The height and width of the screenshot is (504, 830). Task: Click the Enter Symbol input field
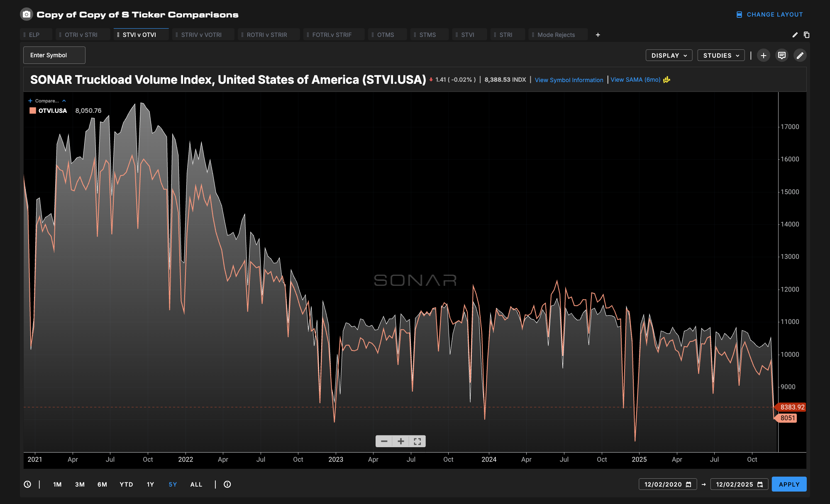tap(54, 55)
